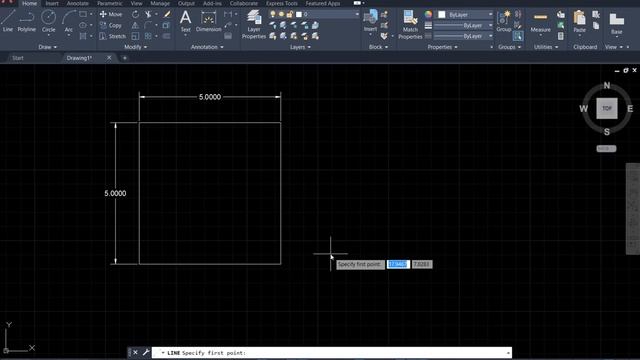Click the Table annotation icon
Screen dimensions: 640x360
point(228,36)
